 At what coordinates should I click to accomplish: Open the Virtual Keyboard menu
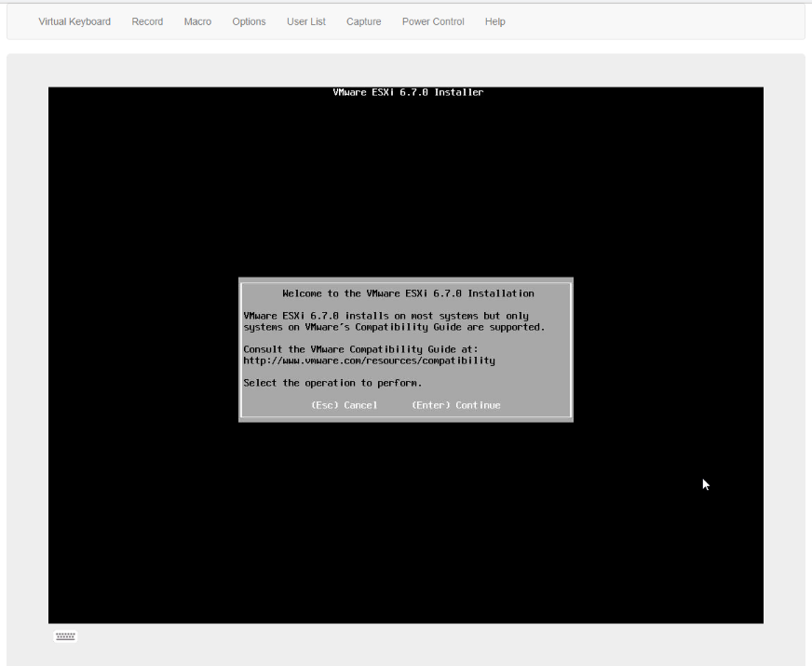74,21
